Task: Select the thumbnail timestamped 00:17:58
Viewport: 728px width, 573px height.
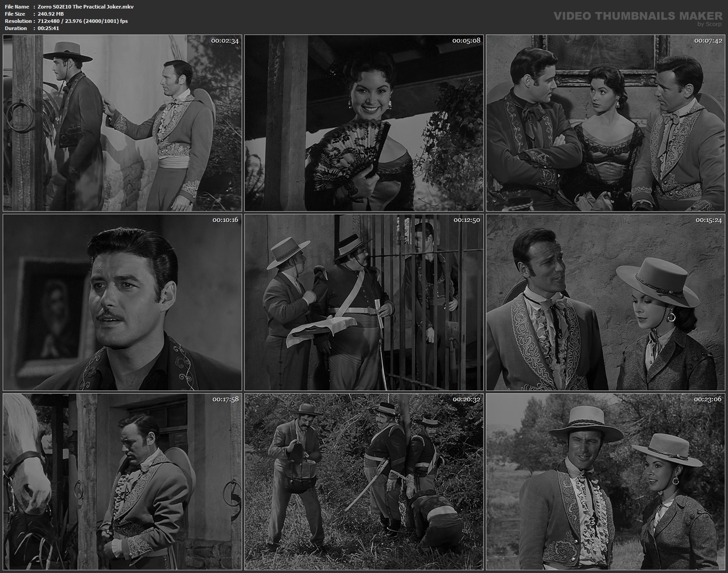Action: (122, 482)
